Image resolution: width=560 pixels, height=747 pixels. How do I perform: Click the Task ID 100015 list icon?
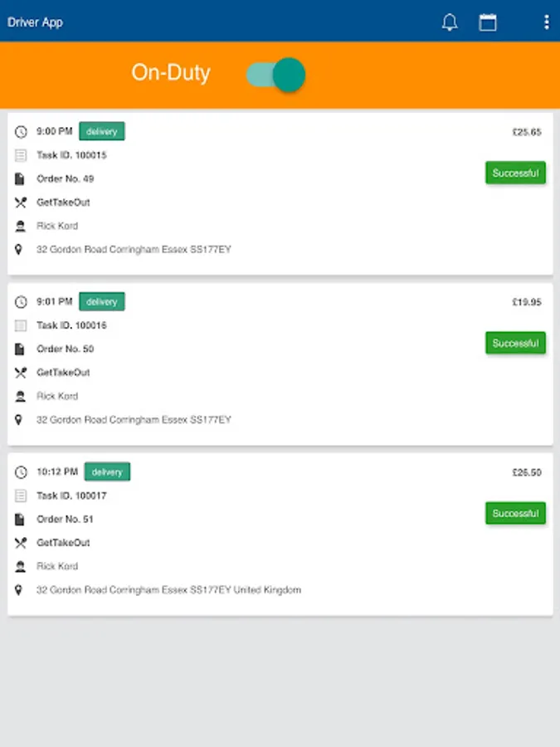[21, 155]
